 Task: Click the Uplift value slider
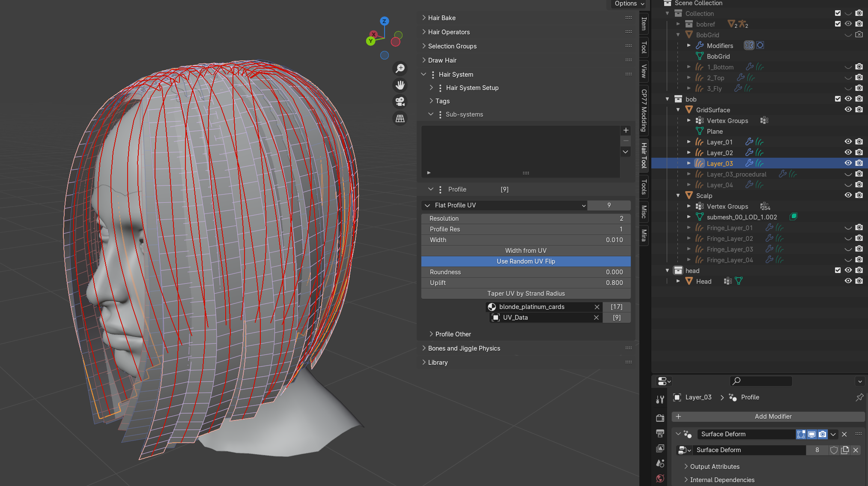point(525,283)
